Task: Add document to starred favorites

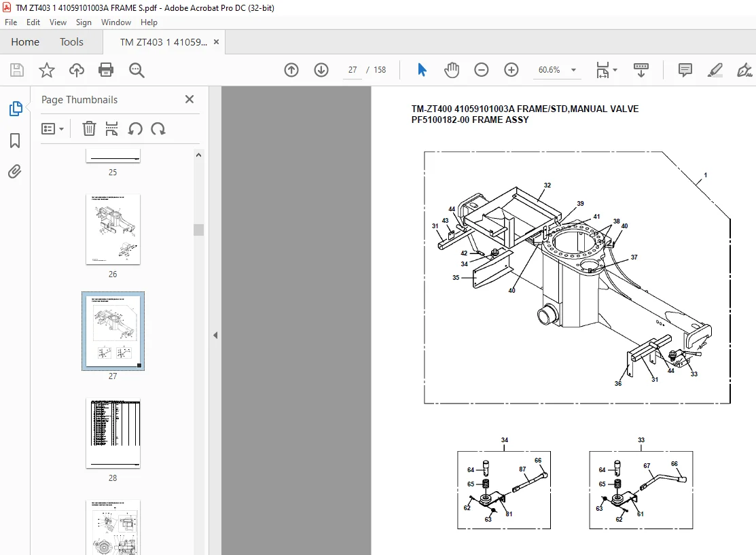Action: click(47, 70)
